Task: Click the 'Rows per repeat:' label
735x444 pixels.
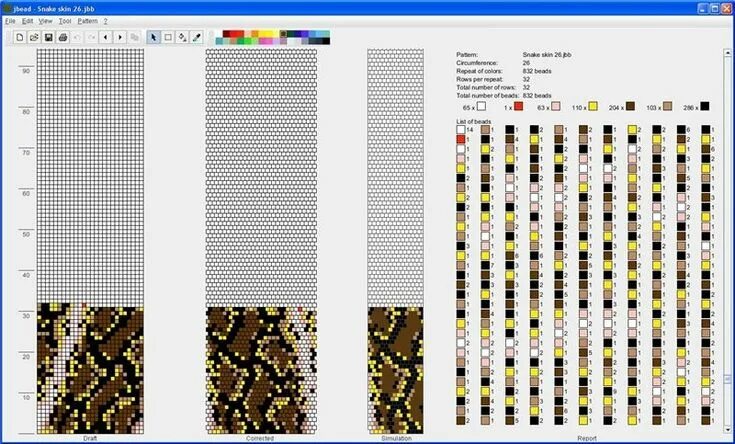Action: [480, 79]
